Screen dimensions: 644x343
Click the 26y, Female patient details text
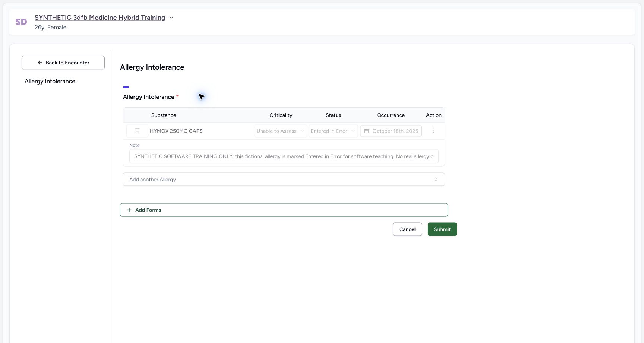click(51, 27)
